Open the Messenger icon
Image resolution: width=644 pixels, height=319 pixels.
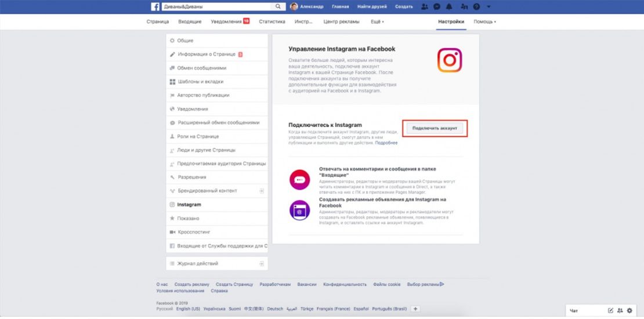click(437, 7)
